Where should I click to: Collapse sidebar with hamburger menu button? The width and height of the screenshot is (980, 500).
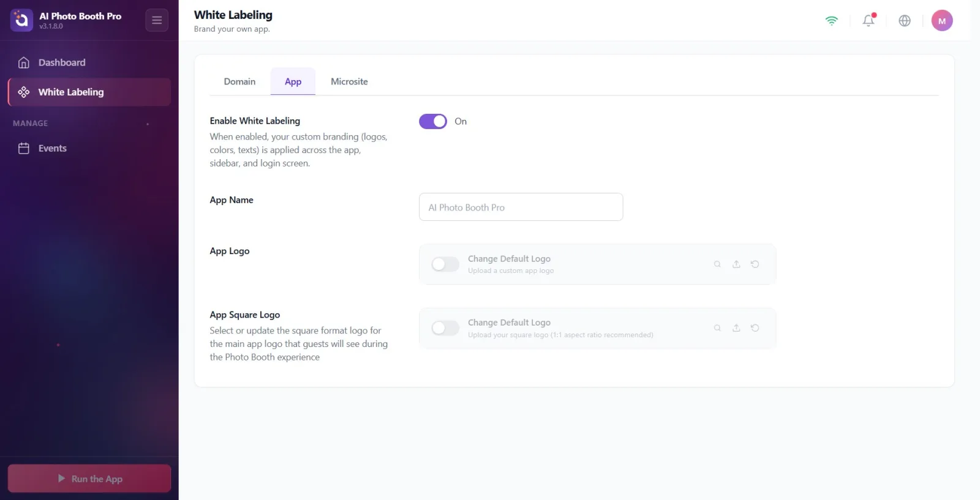click(x=157, y=20)
